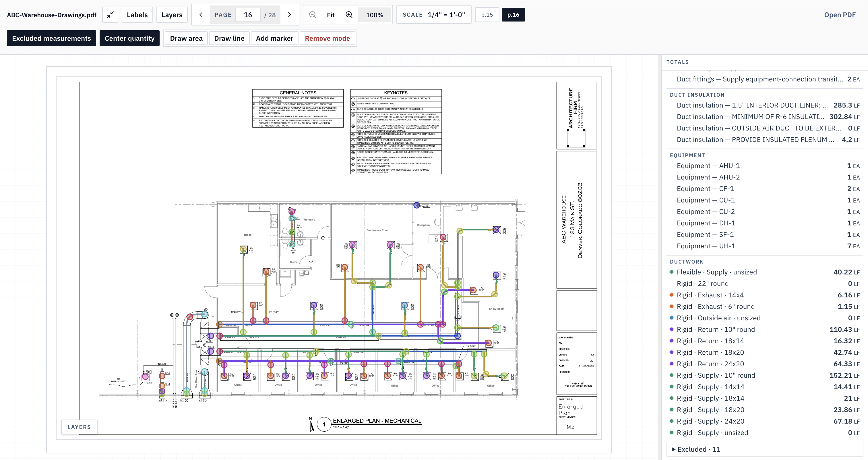The image size is (868, 460).
Task: Click the blue marker at TO AHU-2
Action: [417, 205]
